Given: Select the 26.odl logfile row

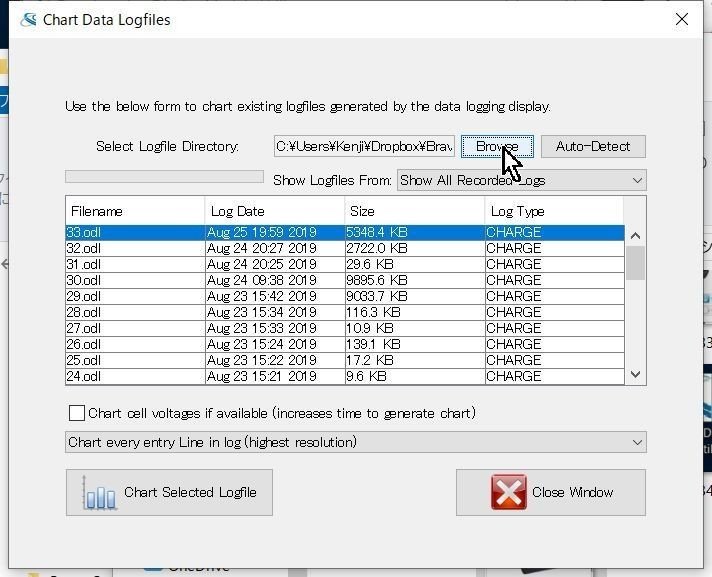Looking at the screenshot, I should click(x=345, y=344).
